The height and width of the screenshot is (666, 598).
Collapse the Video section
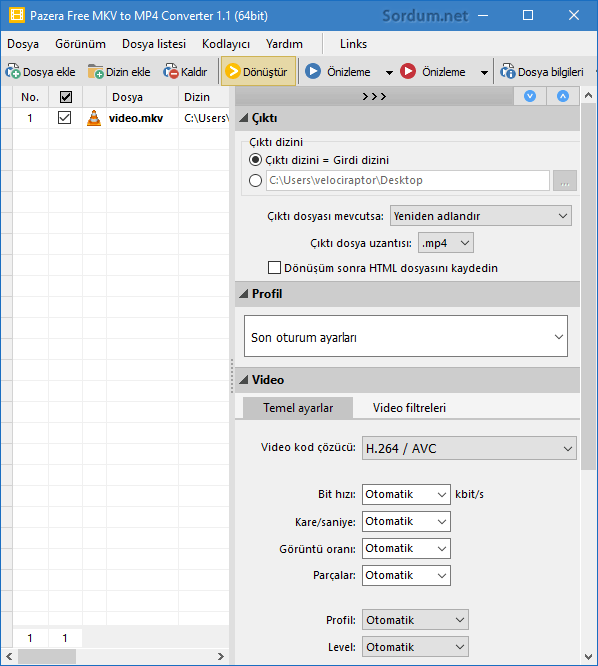point(243,380)
